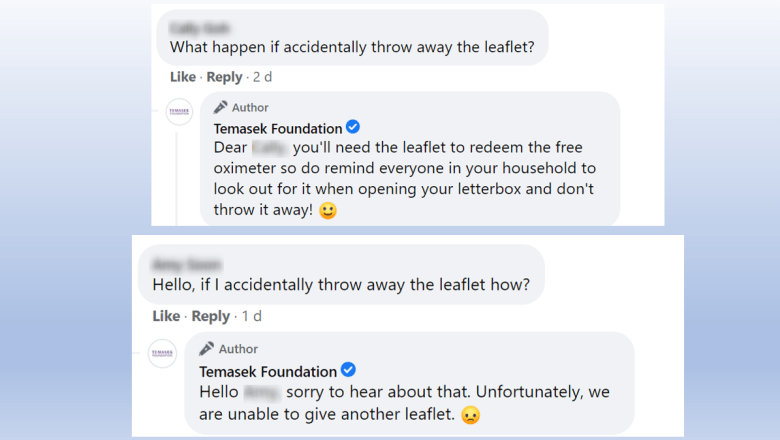The height and width of the screenshot is (440, 780).
Task: Reply to the 'Hello, if I accidentally' comment
Action: tap(210, 316)
